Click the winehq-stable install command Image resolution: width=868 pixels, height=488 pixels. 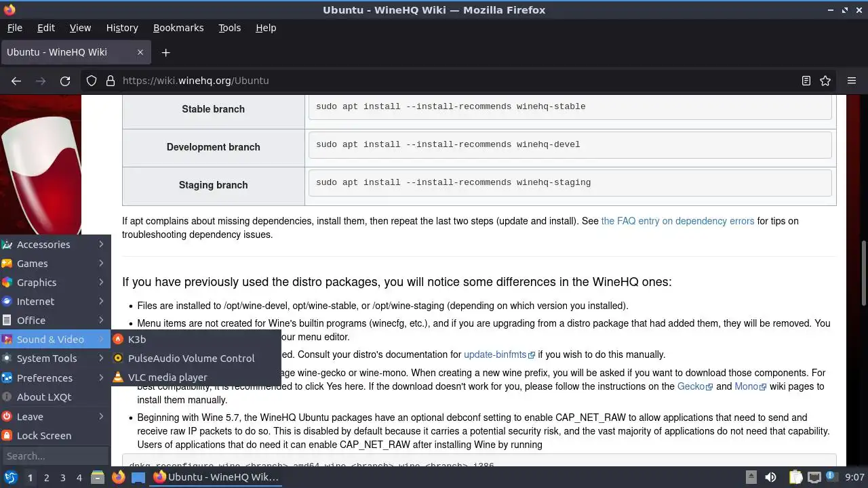570,106
